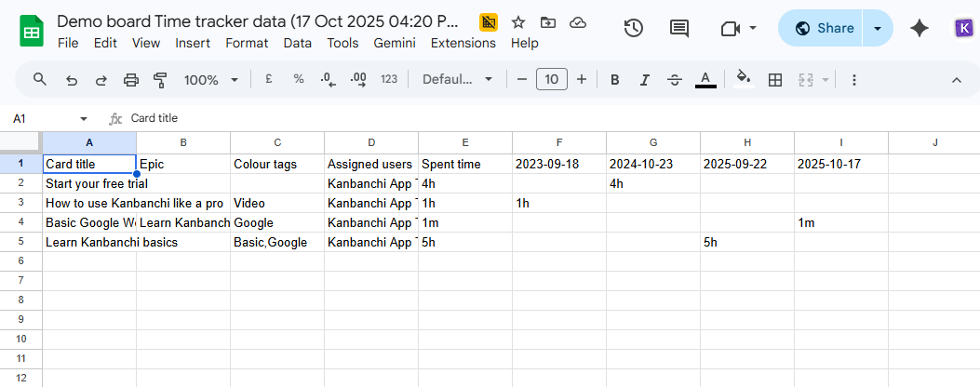The height and width of the screenshot is (387, 980).
Task: Open version history clock icon
Action: click(x=634, y=28)
